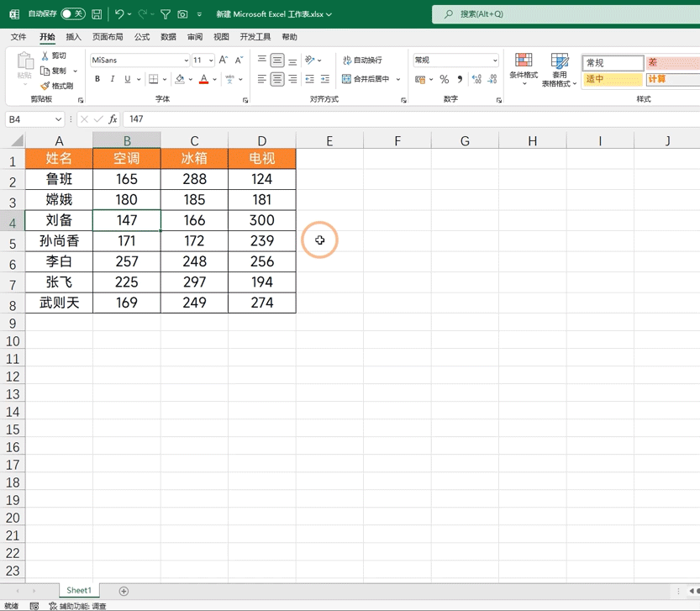
Task: Click the comma style icon
Action: pos(460,80)
